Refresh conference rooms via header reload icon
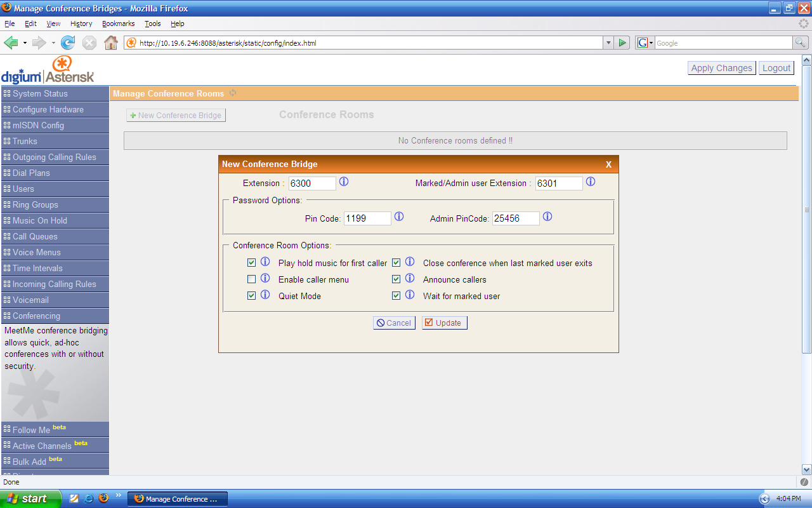812x508 pixels. (233, 93)
